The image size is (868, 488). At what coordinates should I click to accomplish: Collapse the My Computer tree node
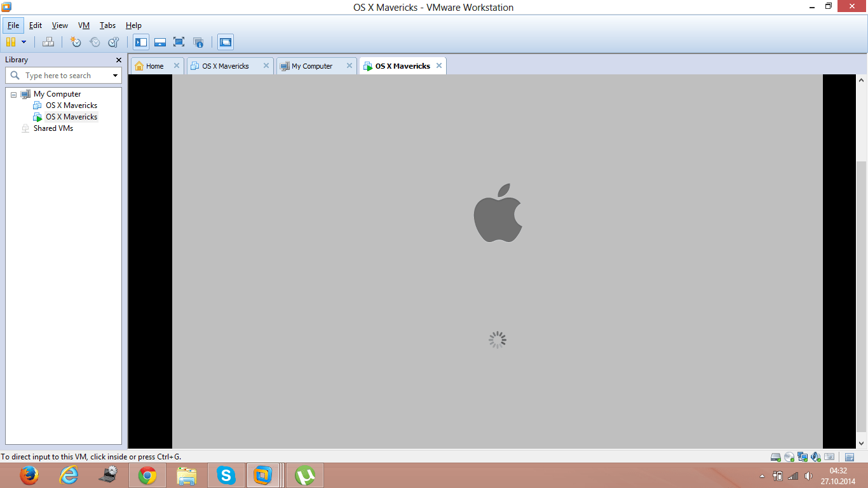pos(14,94)
